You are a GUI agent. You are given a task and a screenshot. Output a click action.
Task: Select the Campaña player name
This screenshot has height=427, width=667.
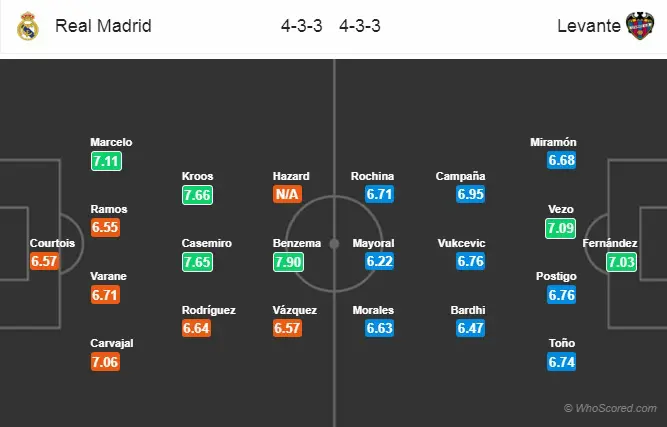(460, 176)
